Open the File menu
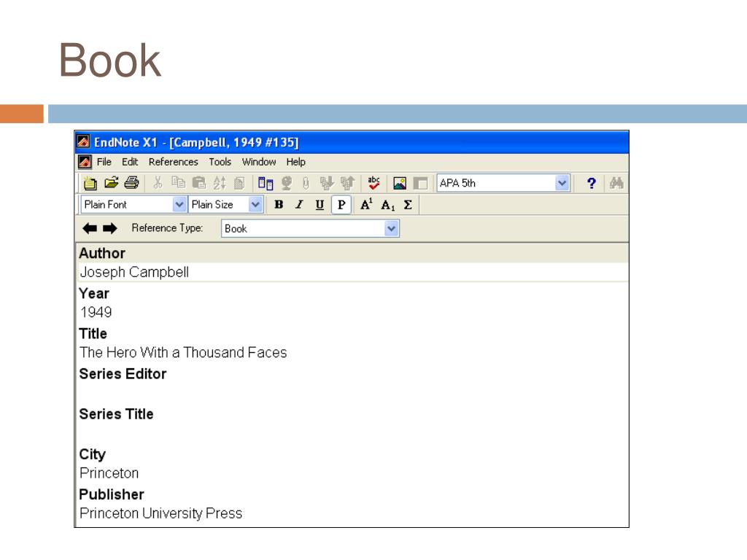747x560 pixels. pos(104,162)
